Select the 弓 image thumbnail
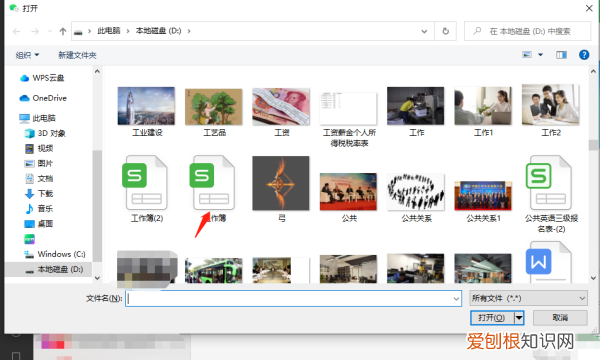The height and width of the screenshot is (360, 600). (281, 183)
